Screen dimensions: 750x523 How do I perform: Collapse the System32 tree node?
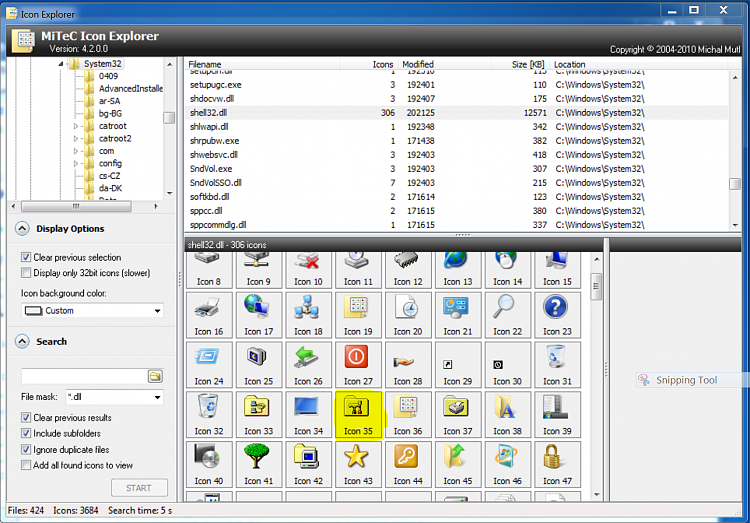(x=61, y=64)
